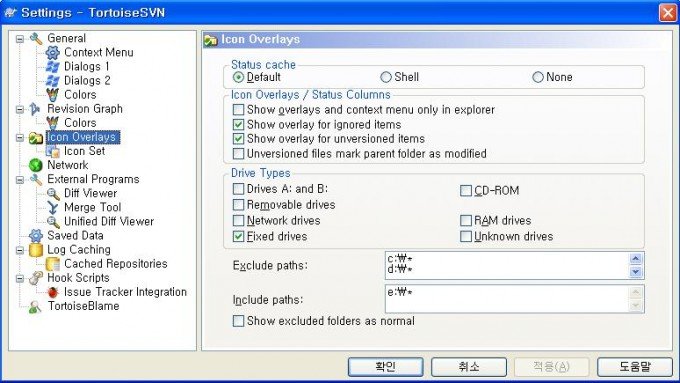The height and width of the screenshot is (383, 680).
Task: Click the Merge Tool icon
Action: tap(52, 207)
